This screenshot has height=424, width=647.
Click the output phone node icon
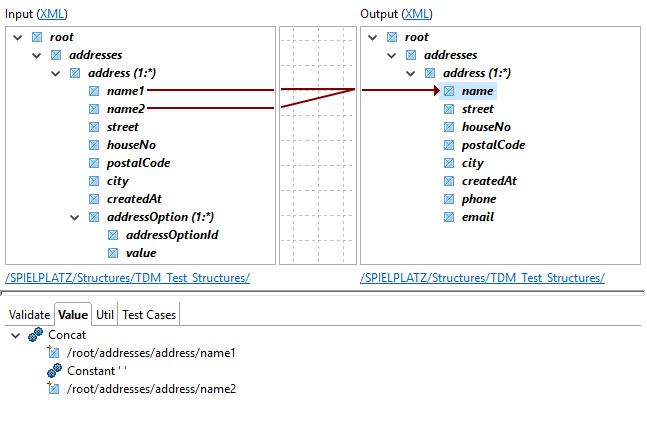pos(449,199)
